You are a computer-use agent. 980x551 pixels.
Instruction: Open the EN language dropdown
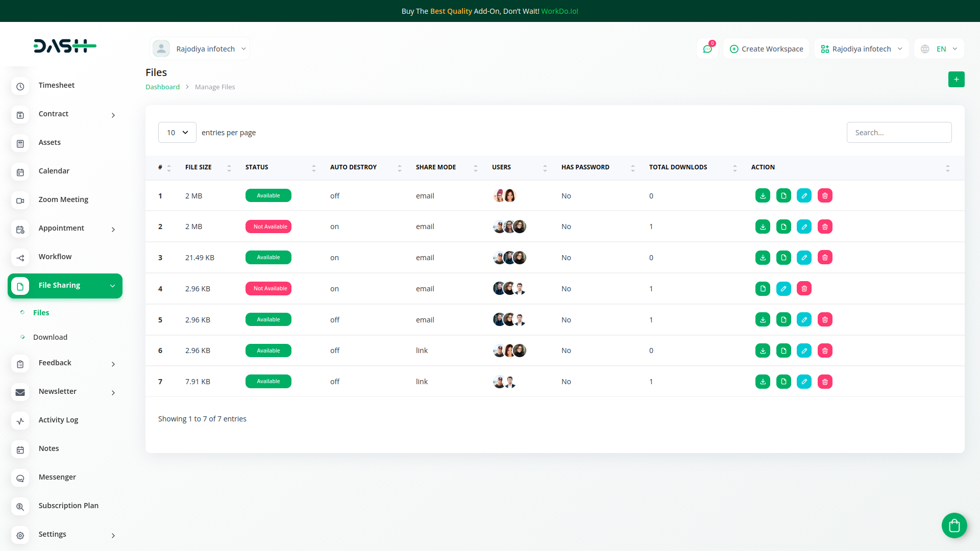tap(940, 49)
